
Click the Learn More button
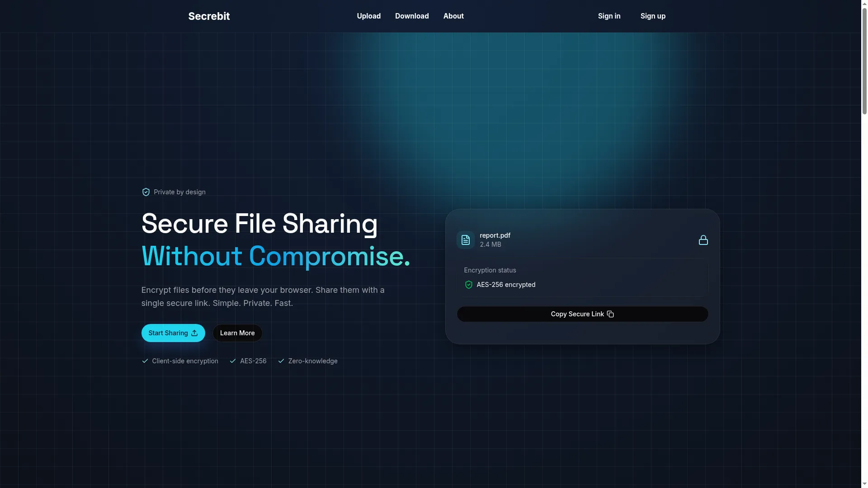coord(237,333)
